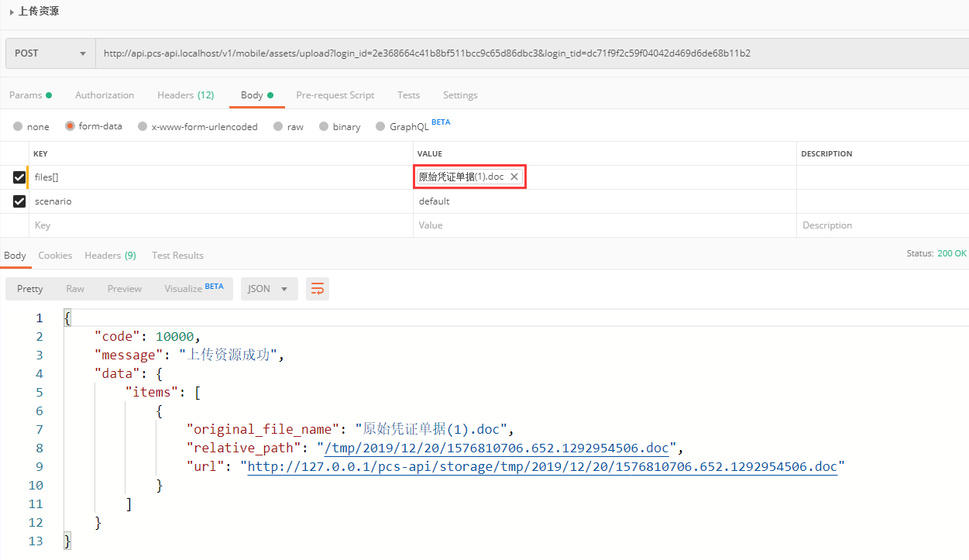The height and width of the screenshot is (560, 969).
Task: Switch to Raw response view
Action: [75, 289]
